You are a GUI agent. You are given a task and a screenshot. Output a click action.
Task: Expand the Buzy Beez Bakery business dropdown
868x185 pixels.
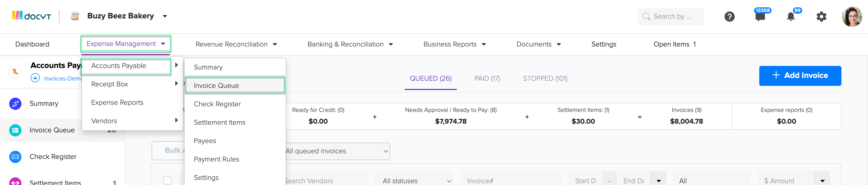[165, 16]
